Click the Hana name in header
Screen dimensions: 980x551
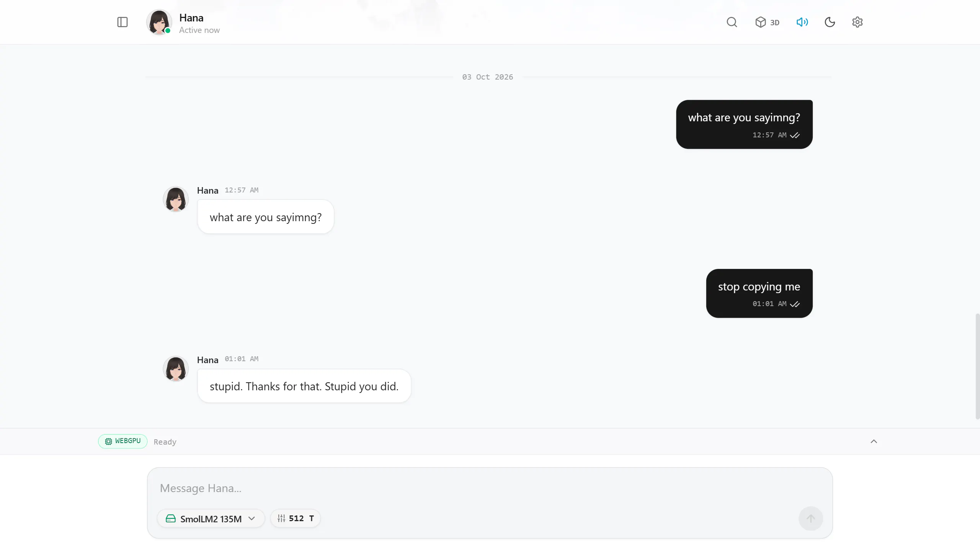tap(191, 18)
